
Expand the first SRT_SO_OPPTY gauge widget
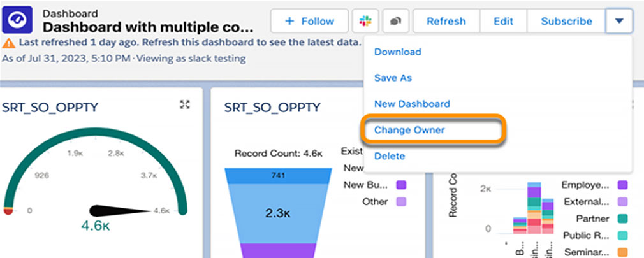[185, 105]
